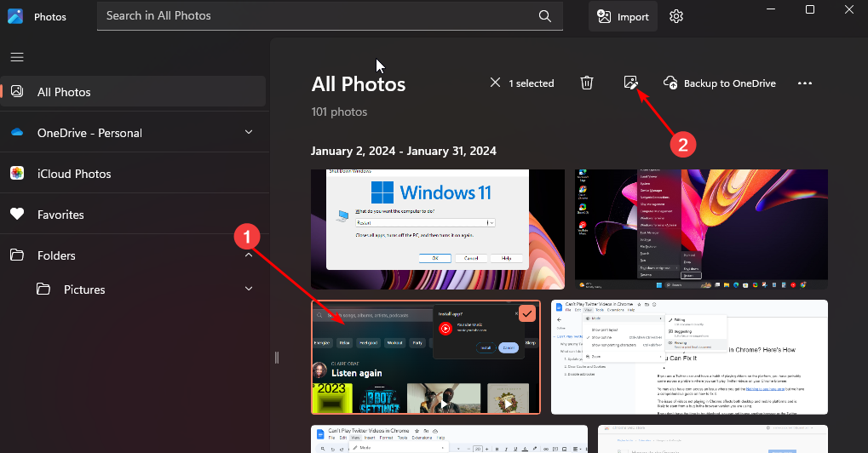Click Backup to OneDrive

point(720,83)
